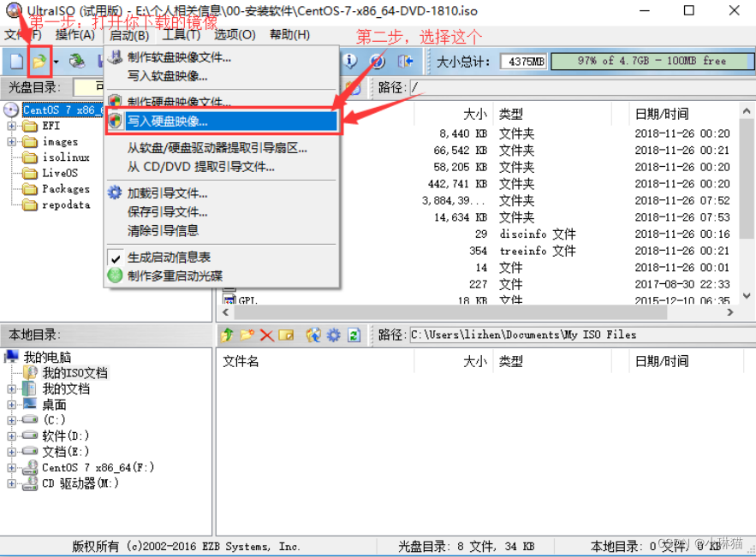Select 写入软盘映像... menu entry

point(167,76)
